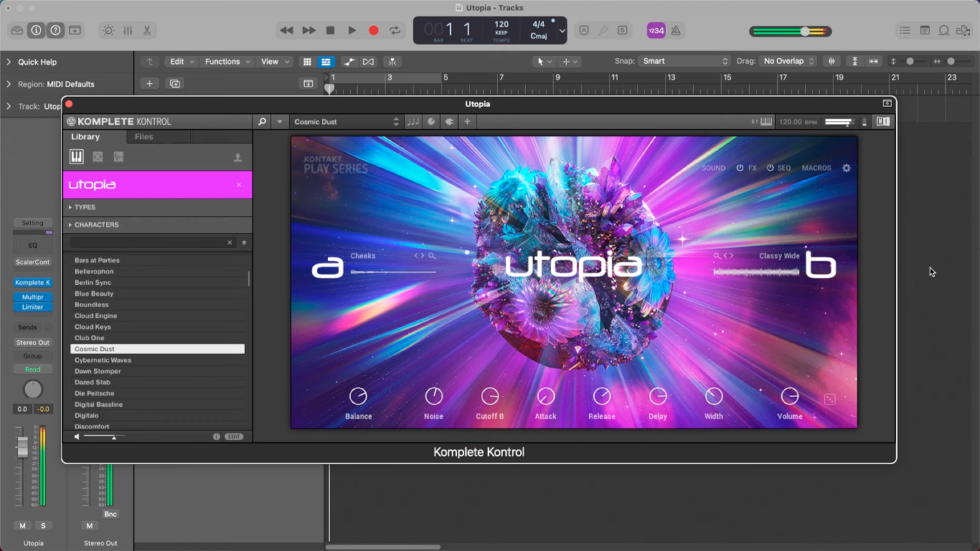Open Utopia settings gear icon
Image resolution: width=980 pixels, height=551 pixels.
(x=847, y=168)
